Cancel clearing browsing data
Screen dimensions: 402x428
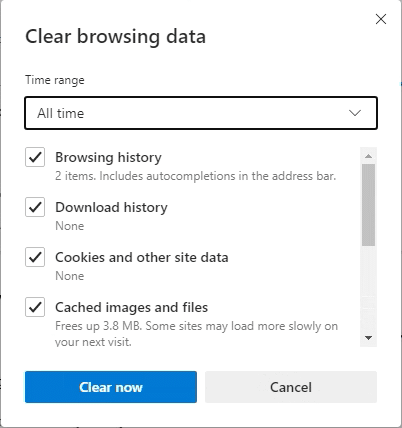coord(291,387)
